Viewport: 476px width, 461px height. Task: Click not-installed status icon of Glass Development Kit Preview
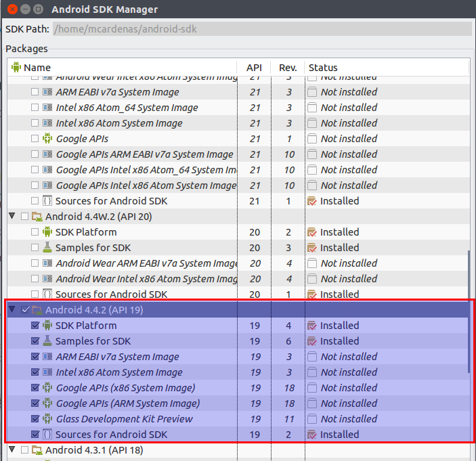click(x=311, y=419)
